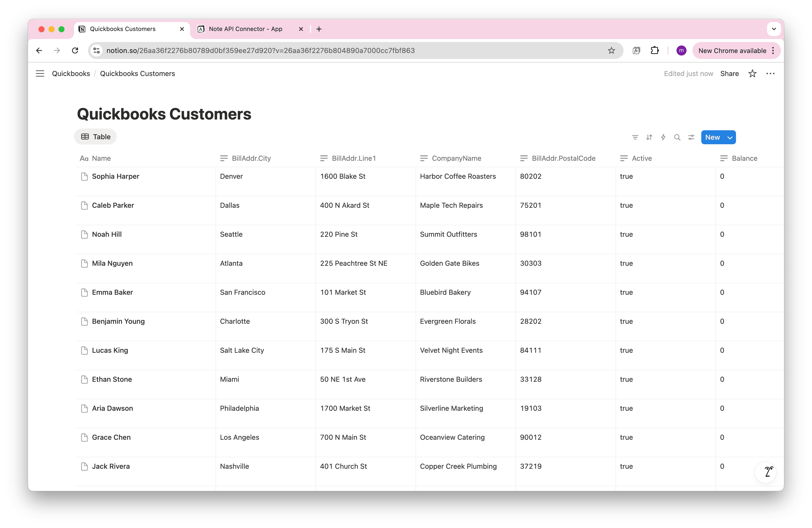
Task: Click the site information icon in address bar
Action: 96,50
